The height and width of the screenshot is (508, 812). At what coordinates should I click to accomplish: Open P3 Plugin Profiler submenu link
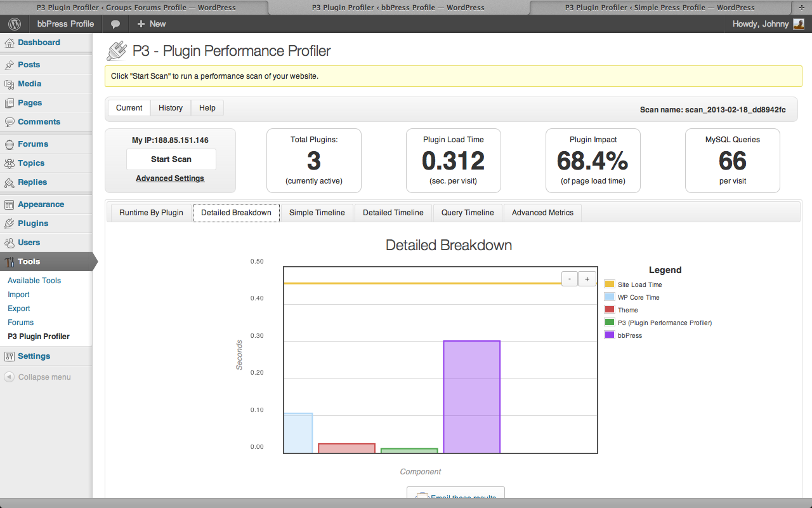tap(39, 337)
